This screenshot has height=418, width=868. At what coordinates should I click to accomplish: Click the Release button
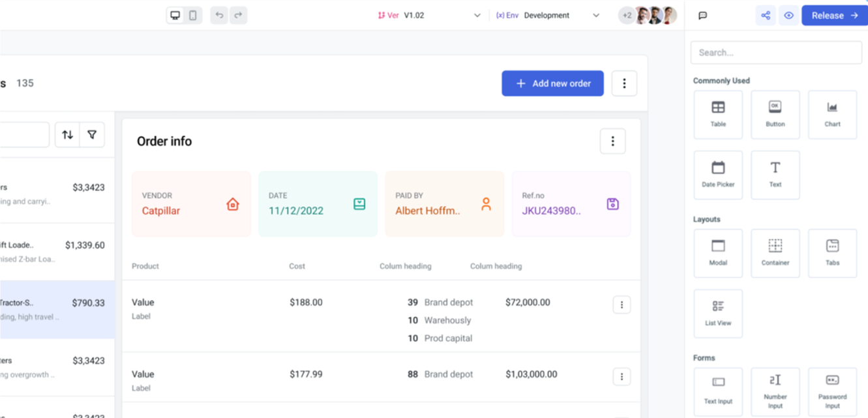(835, 16)
